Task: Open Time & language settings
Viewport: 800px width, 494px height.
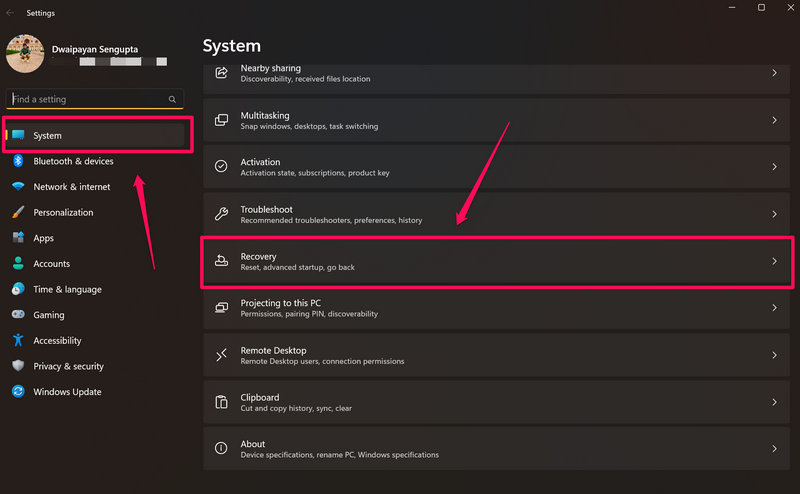Action: pyautogui.click(x=67, y=289)
